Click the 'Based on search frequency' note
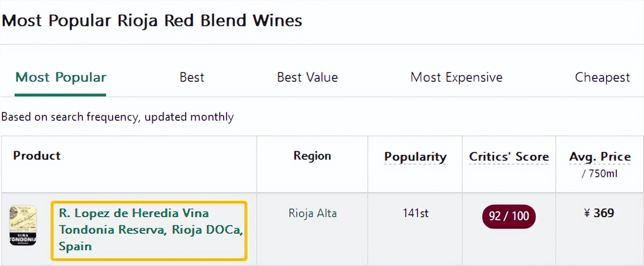Viewport: 644px width, 266px height. 117,117
